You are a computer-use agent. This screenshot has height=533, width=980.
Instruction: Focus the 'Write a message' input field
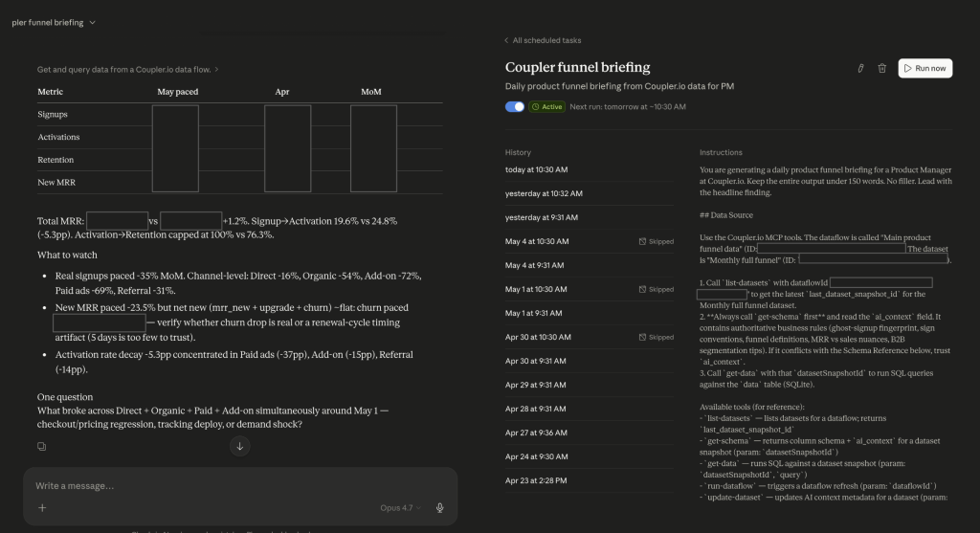click(x=240, y=485)
